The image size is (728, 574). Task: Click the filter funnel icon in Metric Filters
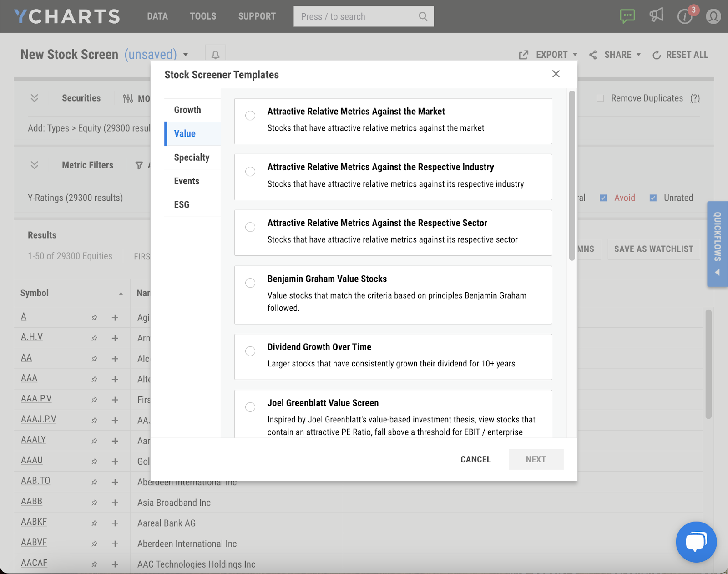pyautogui.click(x=139, y=165)
